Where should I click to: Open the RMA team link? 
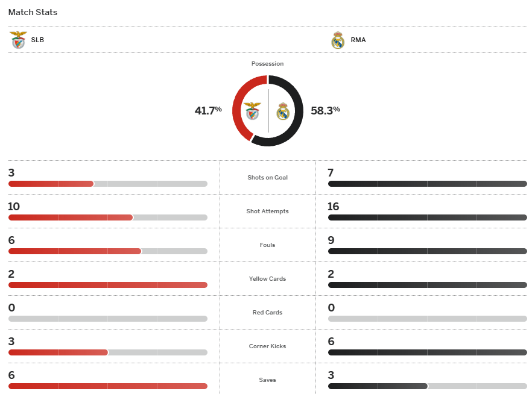(x=358, y=40)
